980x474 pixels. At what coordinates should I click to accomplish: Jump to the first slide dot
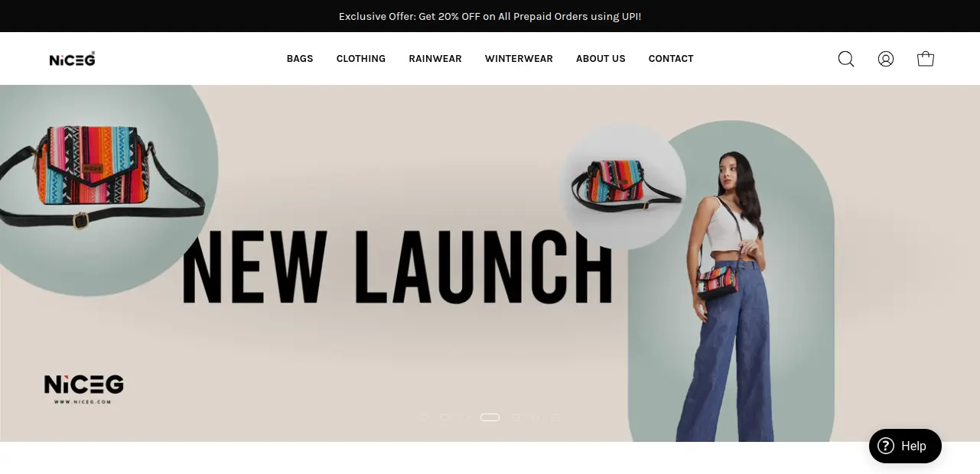425,417
